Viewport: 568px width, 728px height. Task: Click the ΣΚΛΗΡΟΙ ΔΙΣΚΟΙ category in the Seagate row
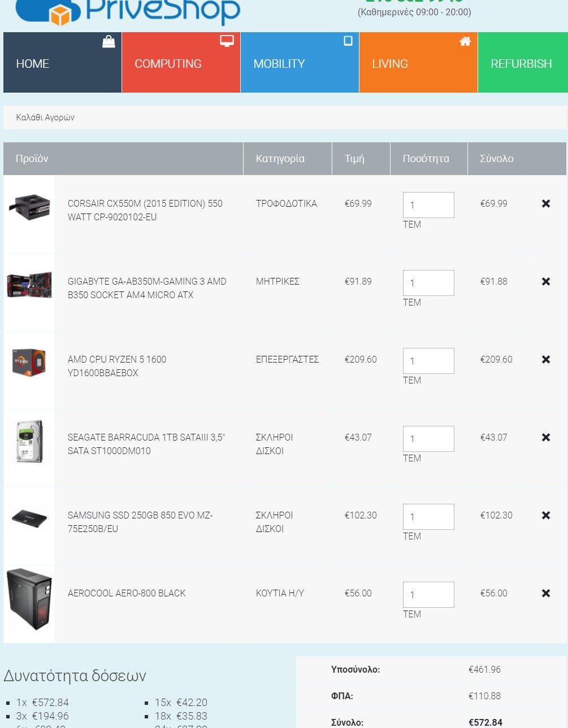tap(275, 444)
